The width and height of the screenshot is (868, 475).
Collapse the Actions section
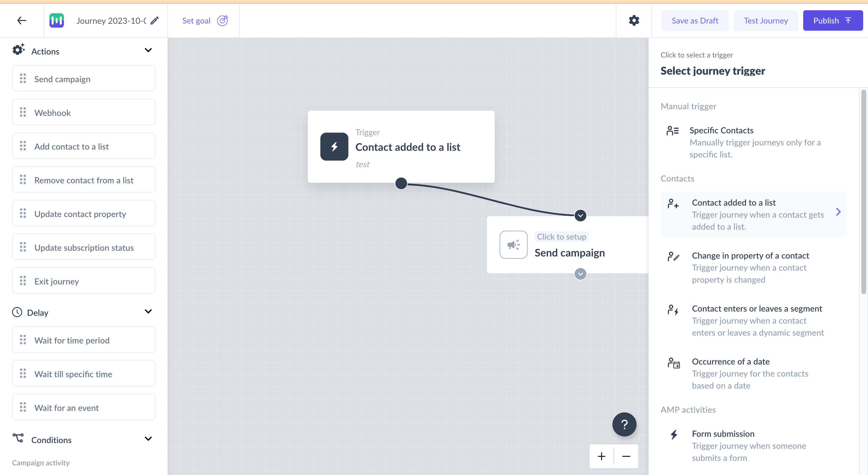point(148,50)
